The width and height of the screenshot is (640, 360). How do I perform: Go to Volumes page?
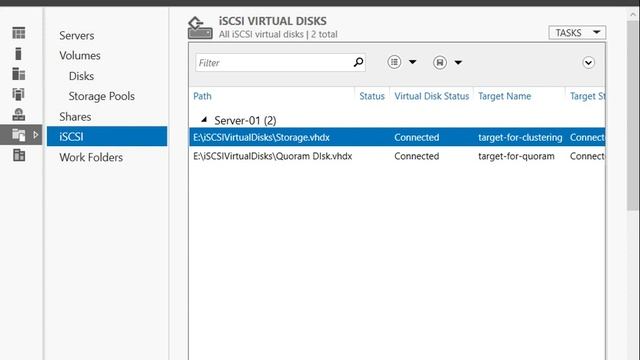pos(80,56)
